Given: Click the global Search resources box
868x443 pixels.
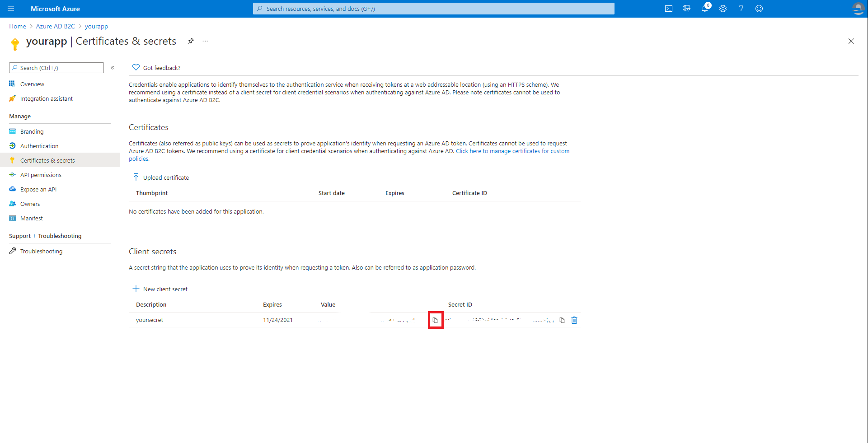Looking at the screenshot, I should coord(434,9).
